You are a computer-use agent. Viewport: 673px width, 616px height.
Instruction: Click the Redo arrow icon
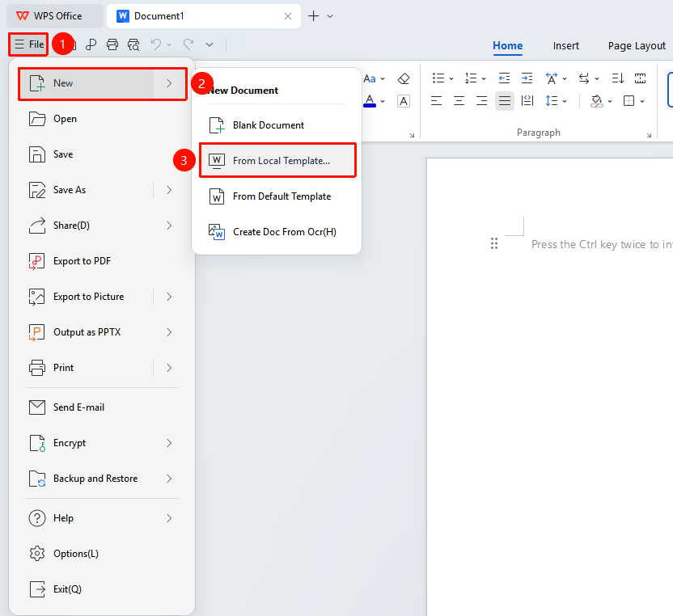pyautogui.click(x=188, y=44)
